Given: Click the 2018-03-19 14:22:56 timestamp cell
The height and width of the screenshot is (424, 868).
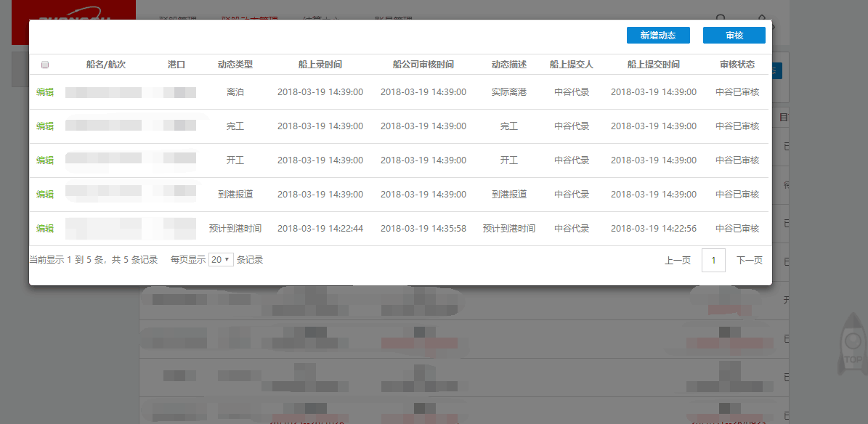Looking at the screenshot, I should tap(654, 228).
